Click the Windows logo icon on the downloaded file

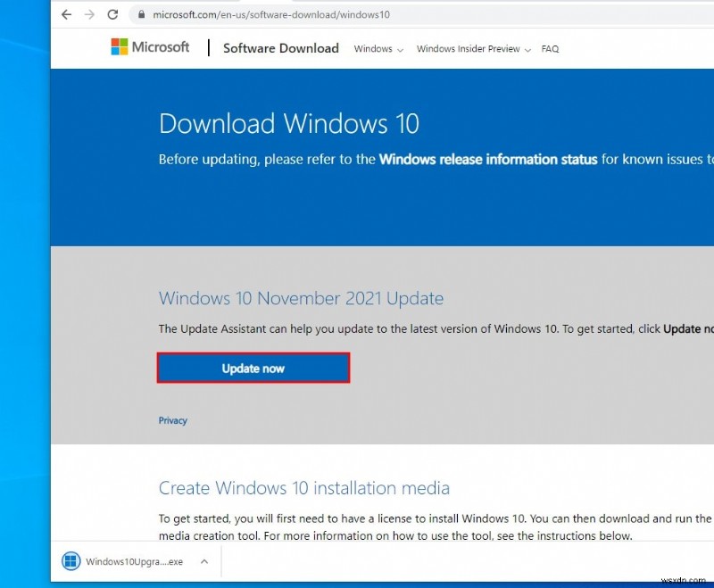[x=70, y=561]
